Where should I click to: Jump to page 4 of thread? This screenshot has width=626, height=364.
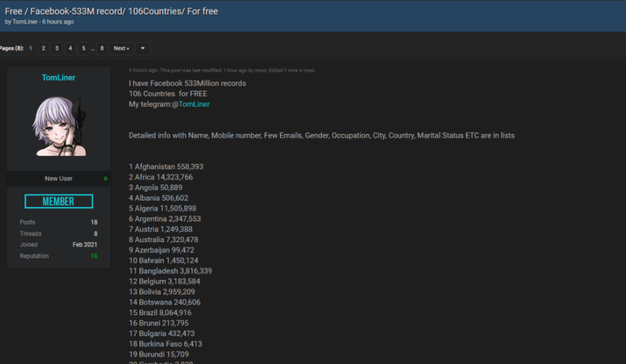pyautogui.click(x=70, y=49)
